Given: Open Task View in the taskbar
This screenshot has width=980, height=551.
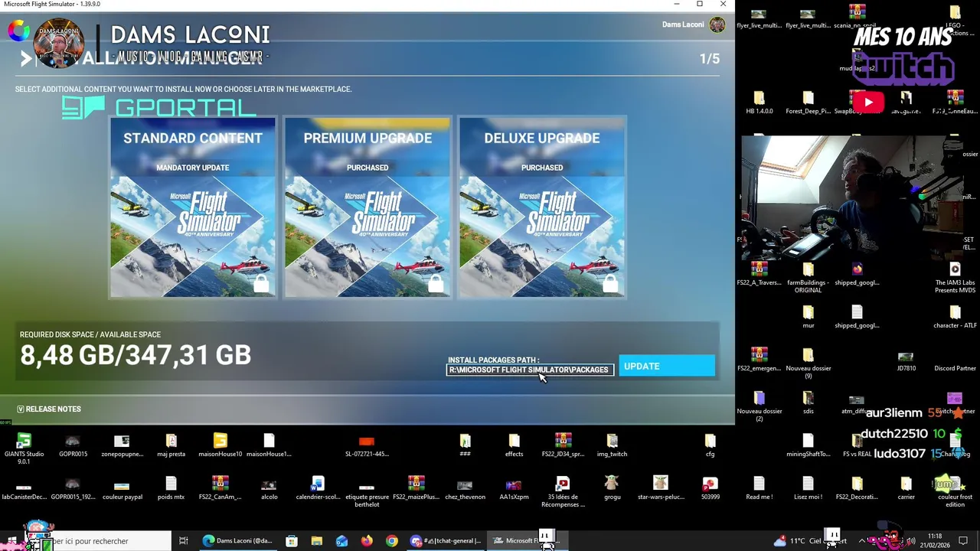Looking at the screenshot, I should click(x=184, y=541).
